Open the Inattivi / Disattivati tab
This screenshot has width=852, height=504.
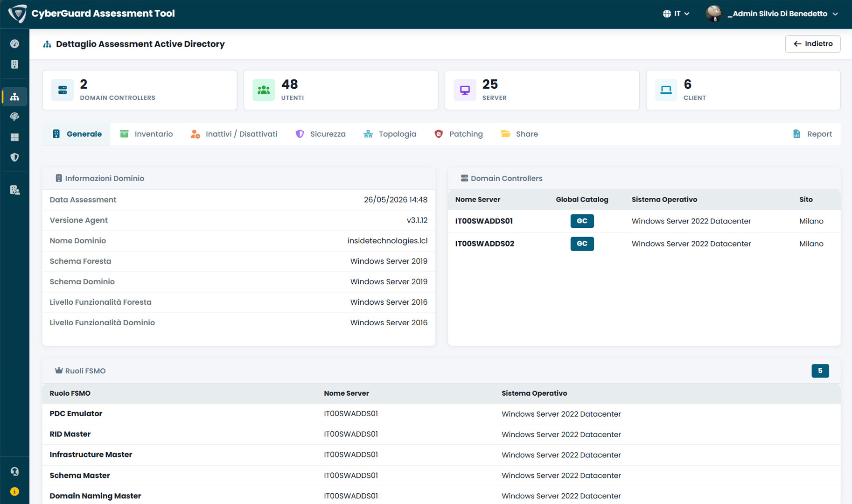click(234, 134)
